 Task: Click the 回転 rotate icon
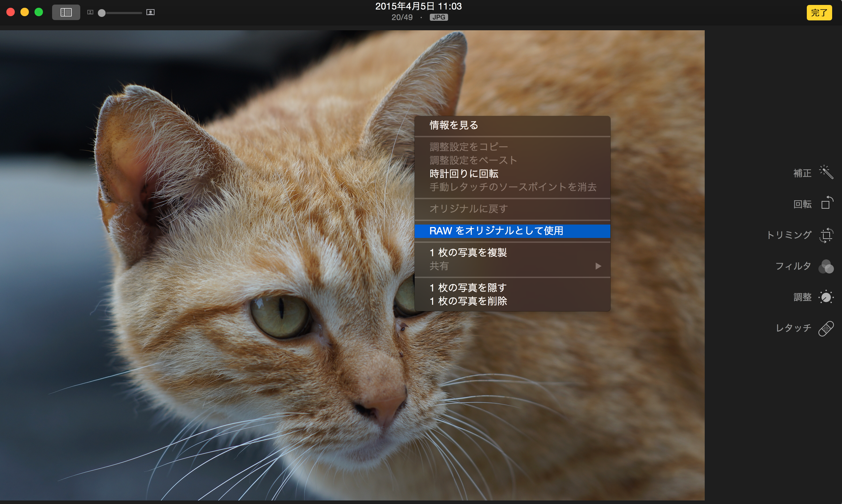(x=827, y=203)
